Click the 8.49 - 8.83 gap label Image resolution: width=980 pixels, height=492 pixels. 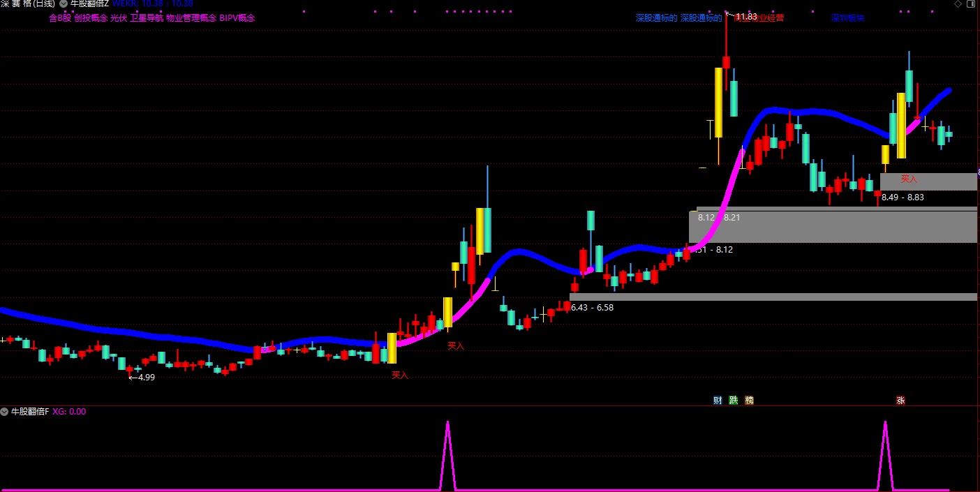pyautogui.click(x=903, y=197)
